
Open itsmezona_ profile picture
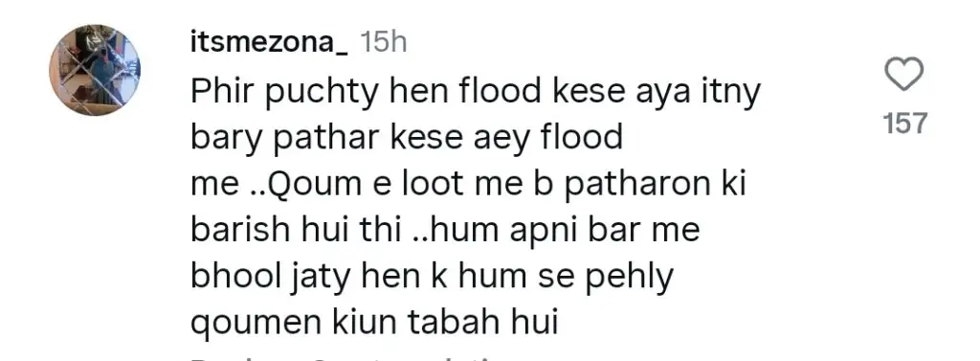click(x=95, y=70)
